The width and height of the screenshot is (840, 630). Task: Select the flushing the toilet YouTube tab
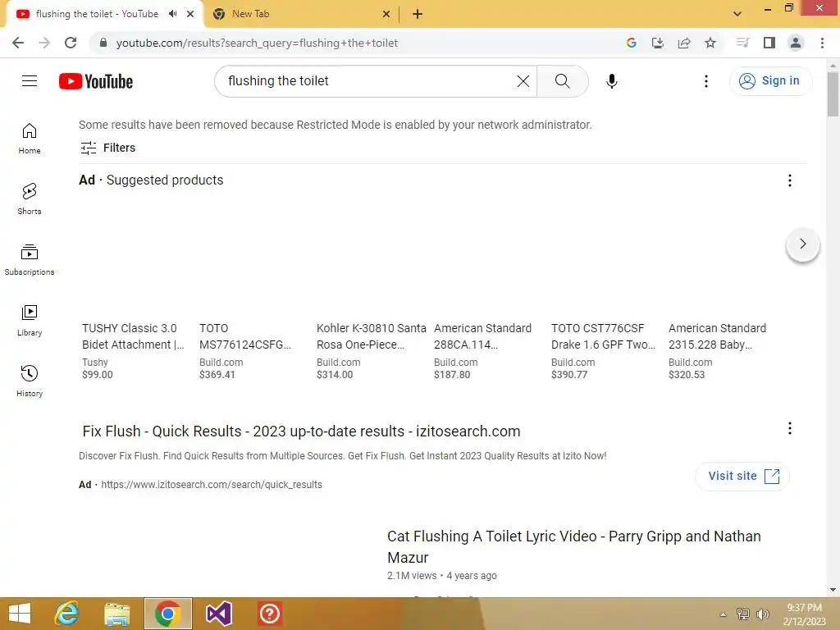103,14
